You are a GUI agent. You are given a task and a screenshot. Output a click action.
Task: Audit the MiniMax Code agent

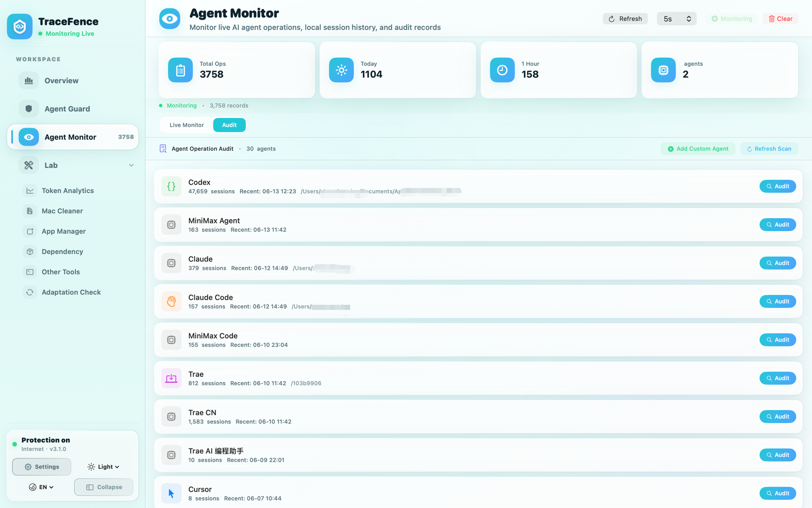pyautogui.click(x=778, y=340)
